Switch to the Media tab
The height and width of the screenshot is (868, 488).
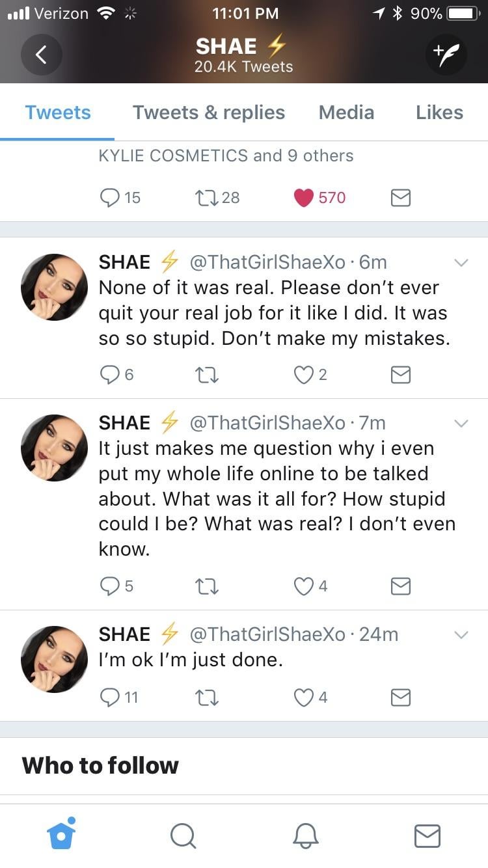346,113
